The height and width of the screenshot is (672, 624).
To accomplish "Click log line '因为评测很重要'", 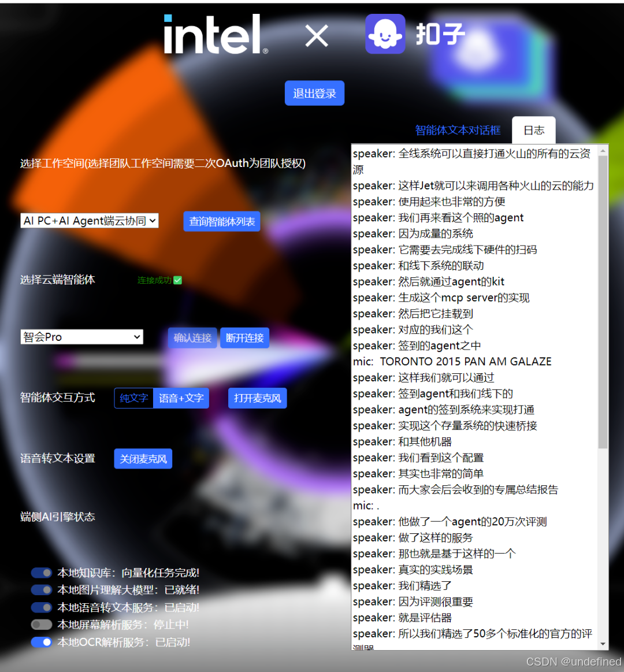I will 413,602.
